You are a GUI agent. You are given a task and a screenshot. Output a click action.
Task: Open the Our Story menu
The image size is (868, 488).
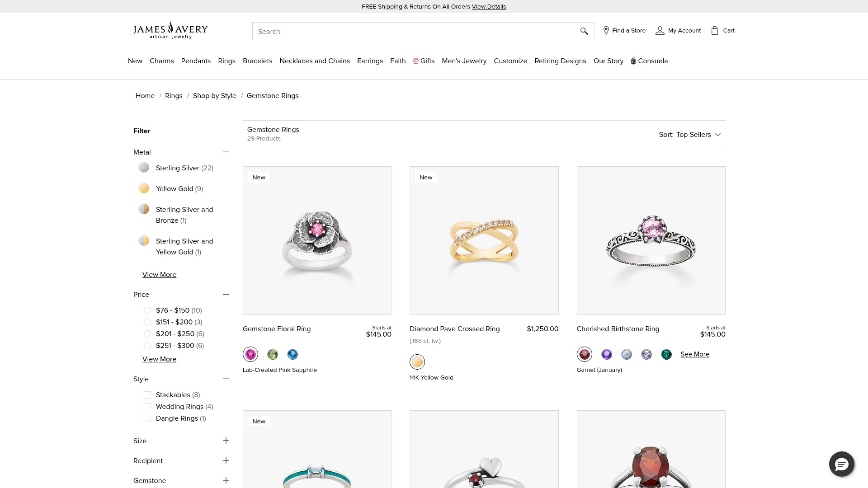tap(609, 61)
